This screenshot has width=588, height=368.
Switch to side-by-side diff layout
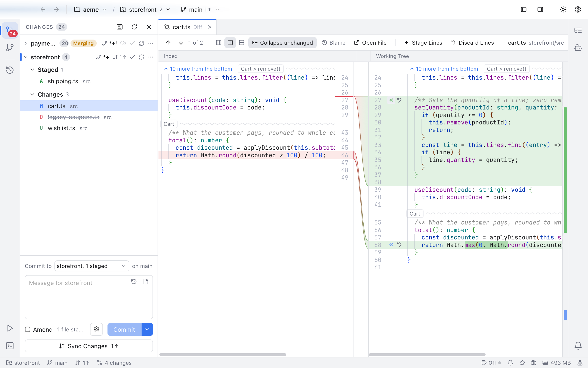coord(230,43)
